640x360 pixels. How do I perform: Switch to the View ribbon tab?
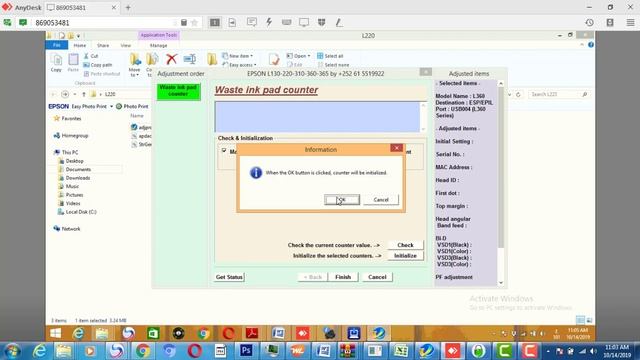[126, 45]
